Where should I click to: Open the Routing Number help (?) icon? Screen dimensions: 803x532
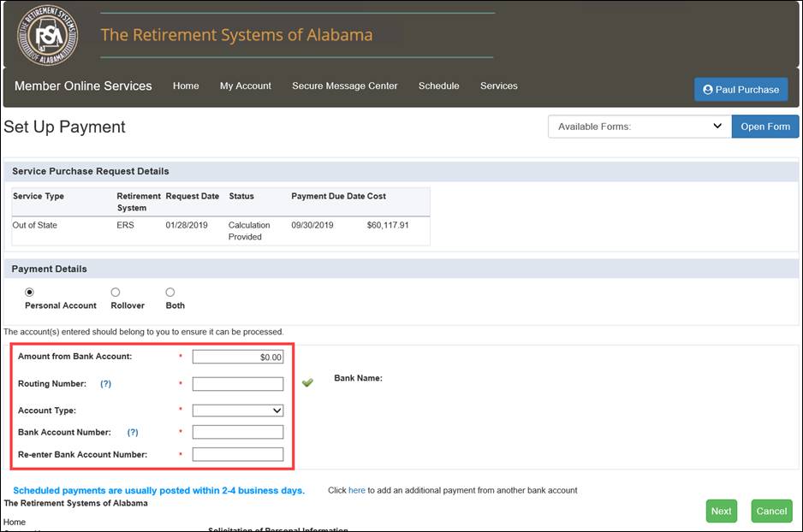click(x=106, y=384)
